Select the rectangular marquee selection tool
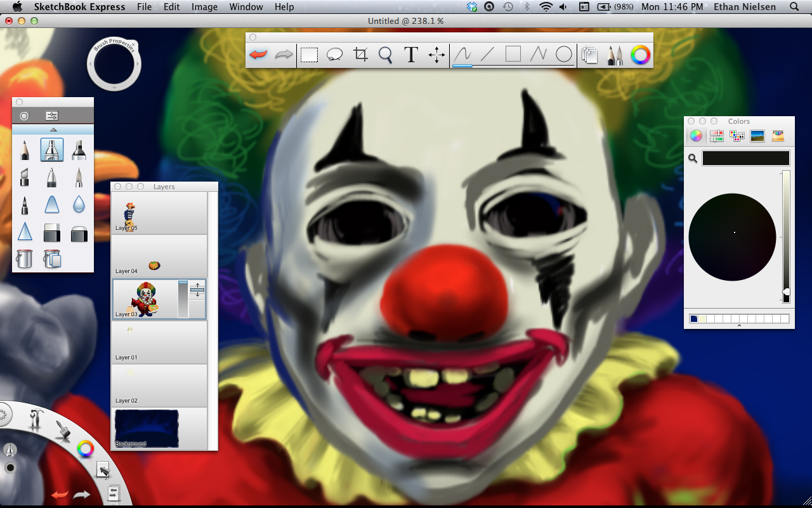 pos(309,55)
